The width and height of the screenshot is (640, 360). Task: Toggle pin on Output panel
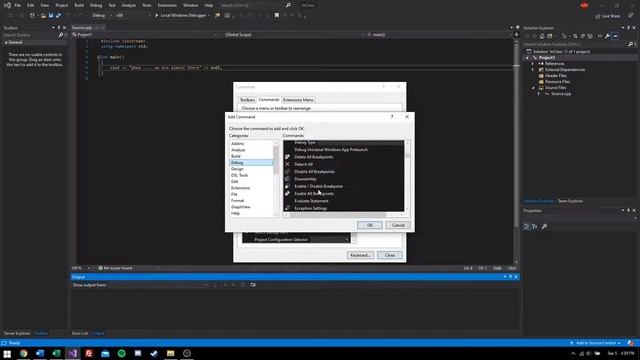(511, 277)
